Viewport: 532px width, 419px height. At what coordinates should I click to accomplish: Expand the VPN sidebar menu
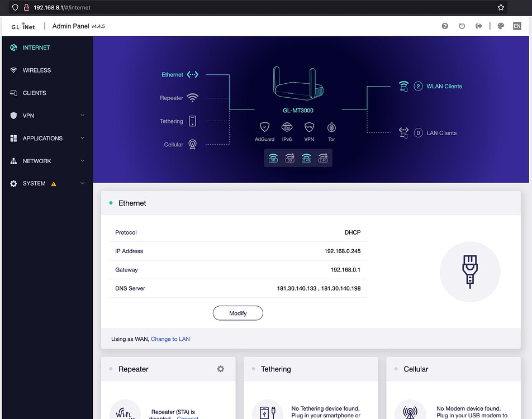47,116
